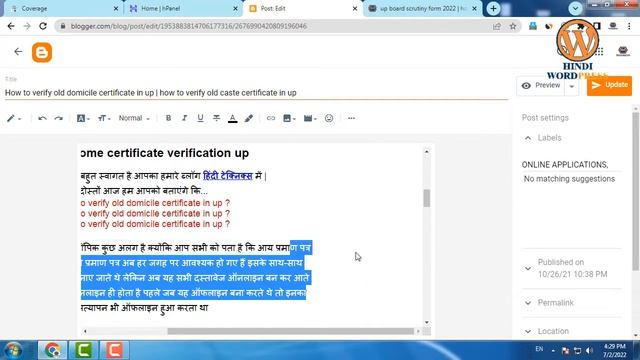Image resolution: width=640 pixels, height=360 pixels.
Task: Click the editor scroll up arrow
Action: click(427, 151)
